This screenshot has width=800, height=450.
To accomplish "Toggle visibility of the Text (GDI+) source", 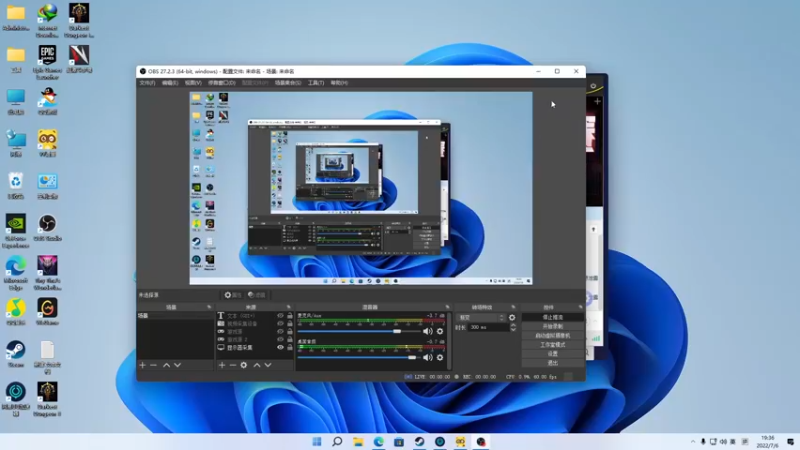I will point(280,316).
